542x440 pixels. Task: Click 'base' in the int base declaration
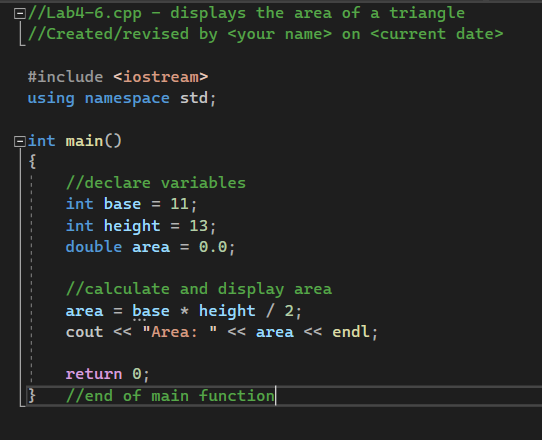coord(122,204)
